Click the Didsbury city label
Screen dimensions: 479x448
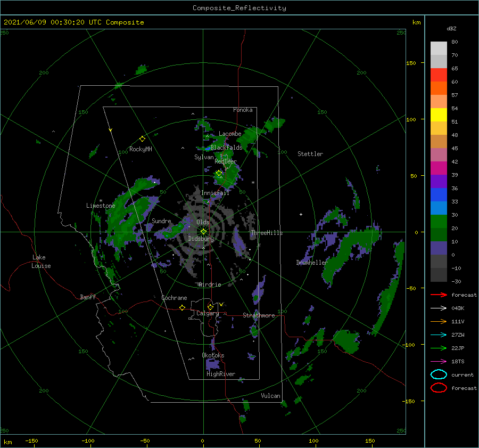point(201,239)
